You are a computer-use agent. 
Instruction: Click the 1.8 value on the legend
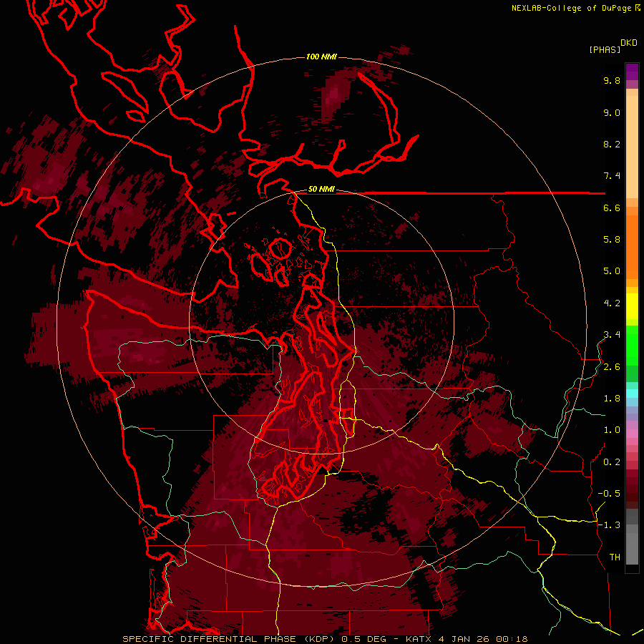click(x=612, y=399)
